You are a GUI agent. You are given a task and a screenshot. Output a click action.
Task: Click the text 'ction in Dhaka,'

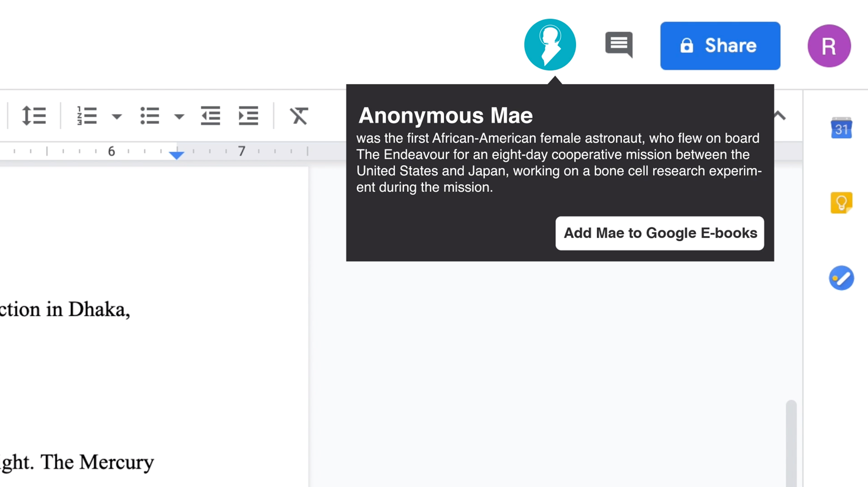[x=65, y=310]
